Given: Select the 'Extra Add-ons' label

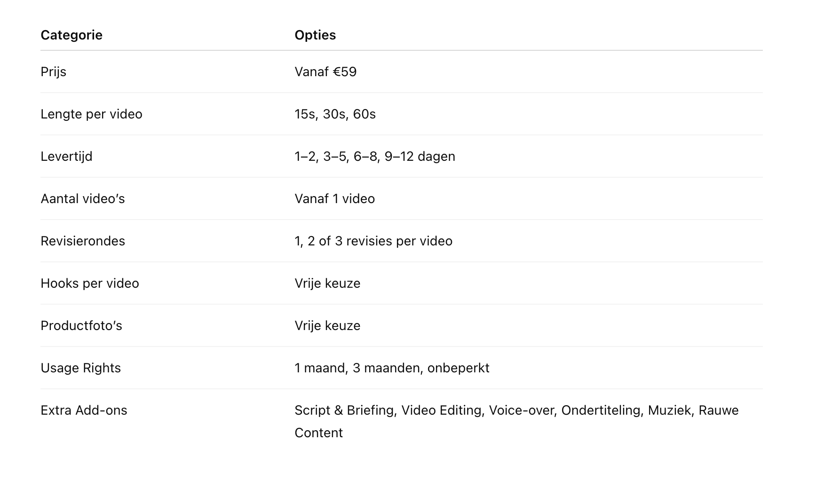Looking at the screenshot, I should tap(84, 410).
